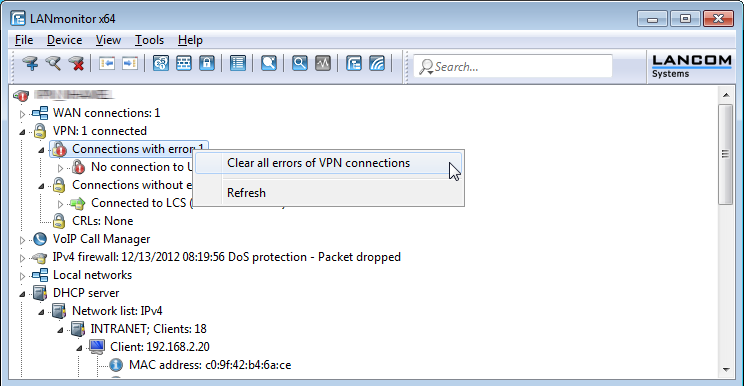Click in the Search input field
The height and width of the screenshot is (386, 744).
(x=513, y=66)
